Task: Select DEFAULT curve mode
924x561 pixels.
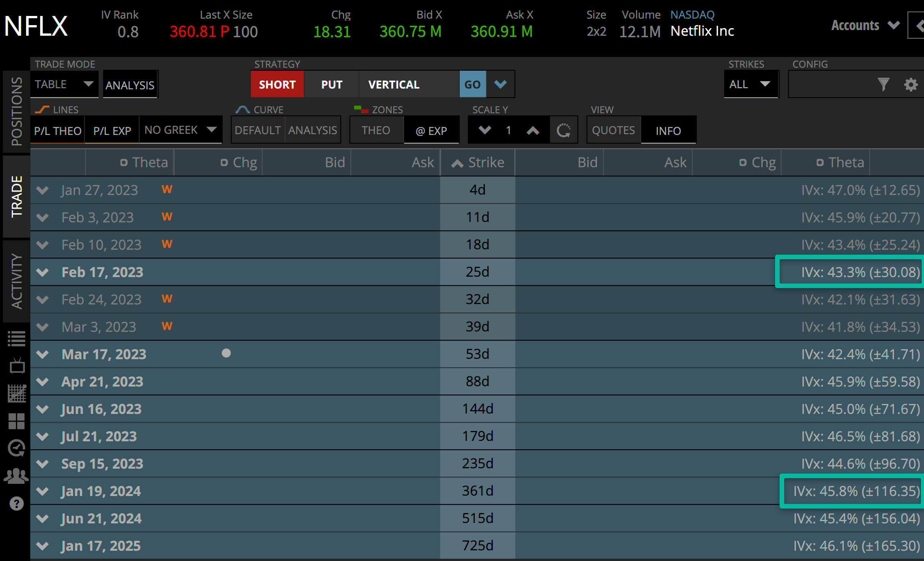Action: [x=258, y=130]
